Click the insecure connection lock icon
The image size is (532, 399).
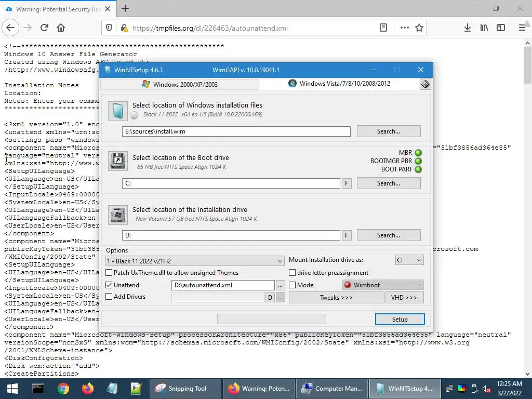[x=124, y=28]
